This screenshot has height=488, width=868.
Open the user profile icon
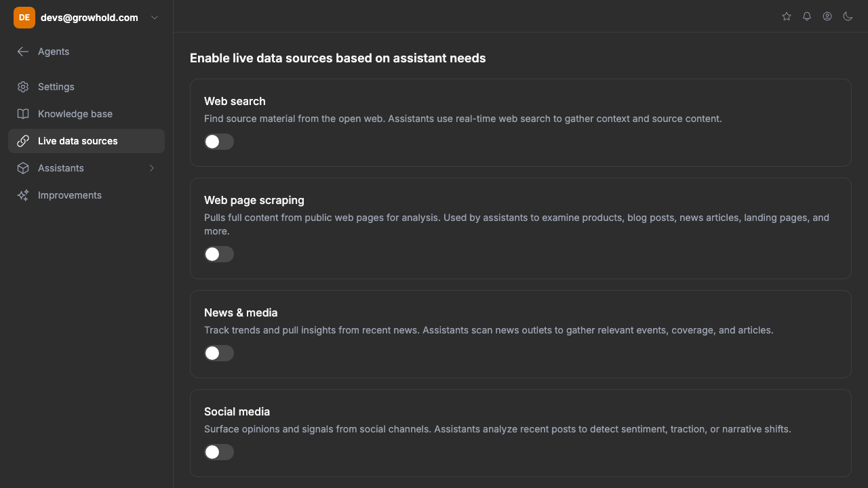tap(827, 16)
